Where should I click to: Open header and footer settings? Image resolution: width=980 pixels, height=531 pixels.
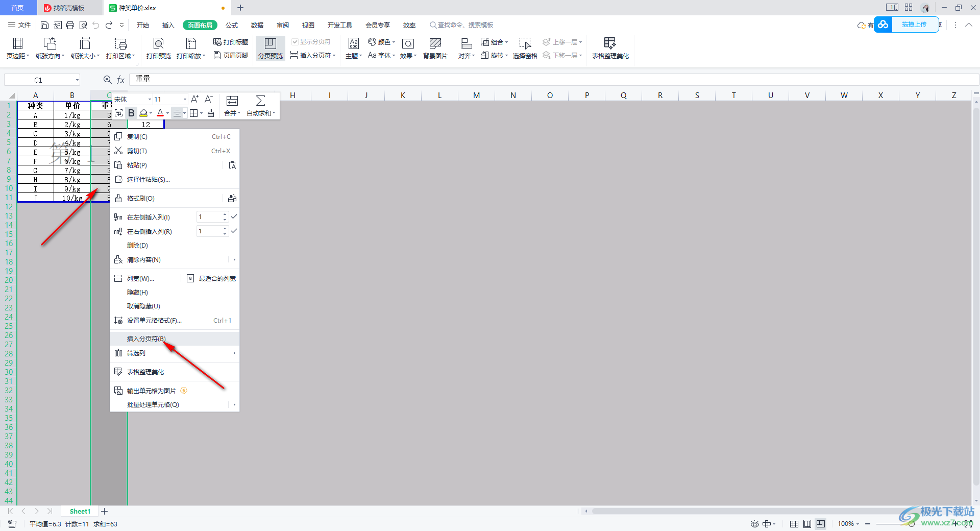click(231, 55)
